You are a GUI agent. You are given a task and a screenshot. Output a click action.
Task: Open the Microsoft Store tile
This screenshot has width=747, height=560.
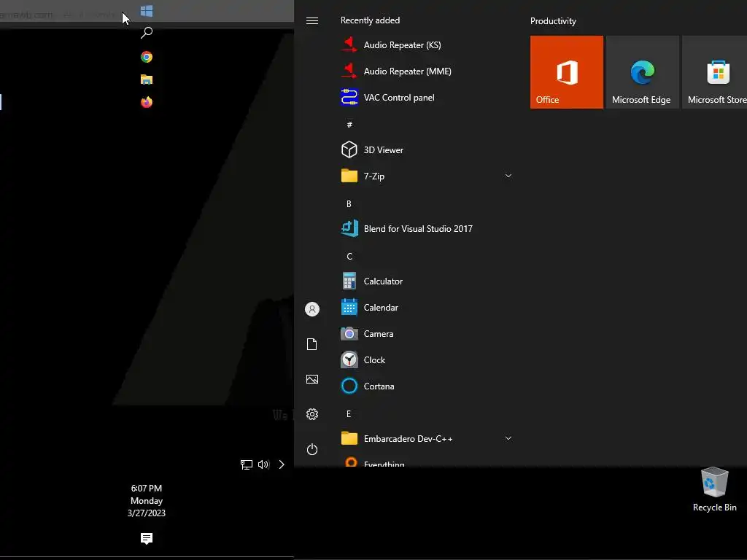[x=715, y=72]
